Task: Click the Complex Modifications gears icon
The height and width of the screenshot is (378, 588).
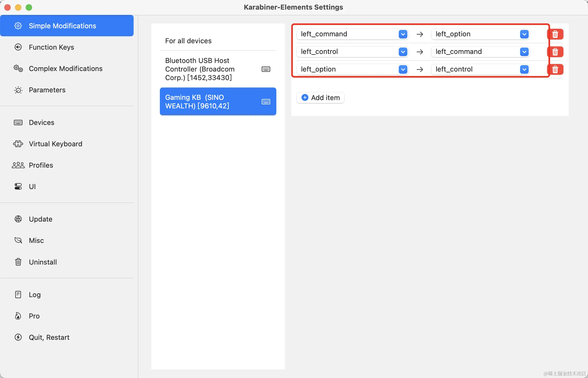Action: [x=18, y=68]
